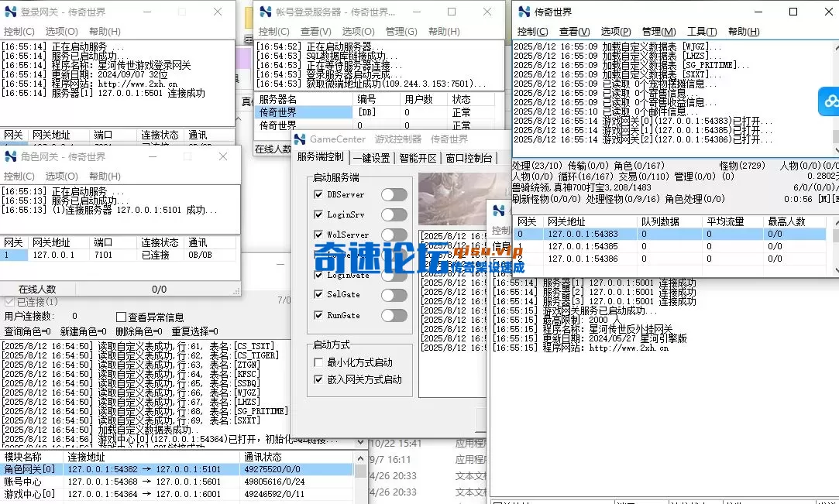Disable 嵌入网关方式启动 checkbox

click(x=318, y=379)
